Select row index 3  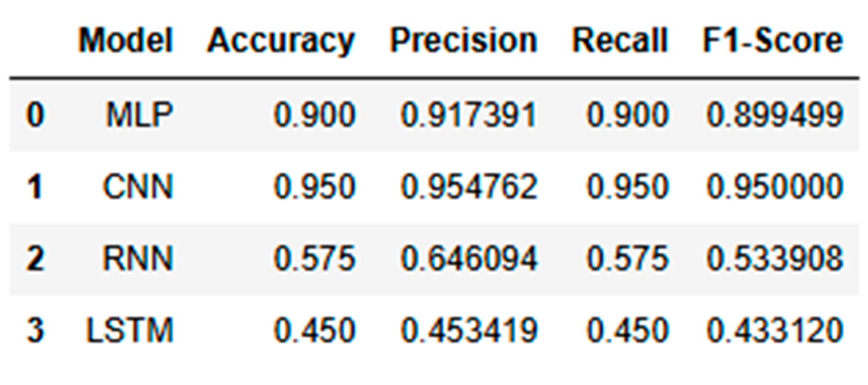pos(35,330)
